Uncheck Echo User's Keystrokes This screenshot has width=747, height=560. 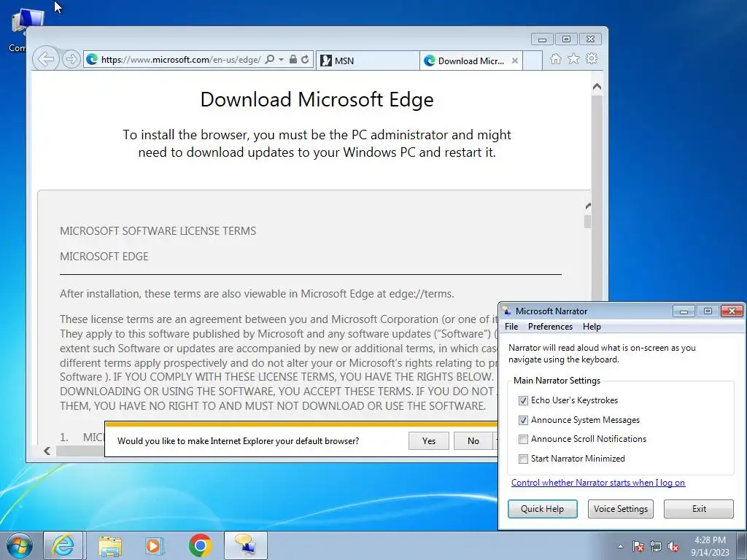(x=523, y=400)
